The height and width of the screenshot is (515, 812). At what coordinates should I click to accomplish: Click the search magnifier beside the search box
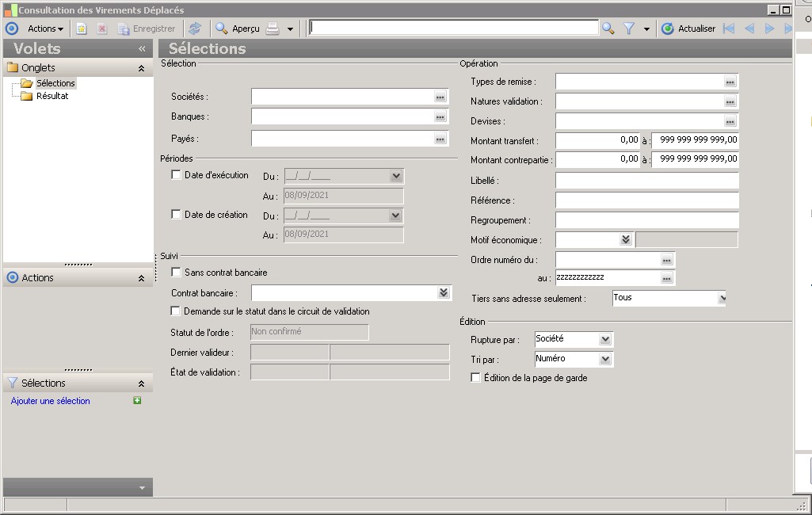(608, 29)
